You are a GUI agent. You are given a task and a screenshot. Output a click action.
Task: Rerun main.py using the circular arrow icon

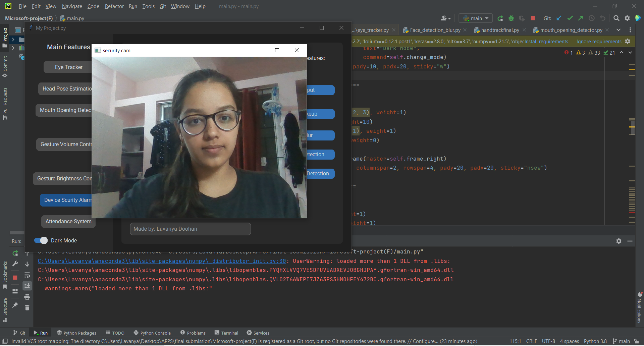click(15, 253)
